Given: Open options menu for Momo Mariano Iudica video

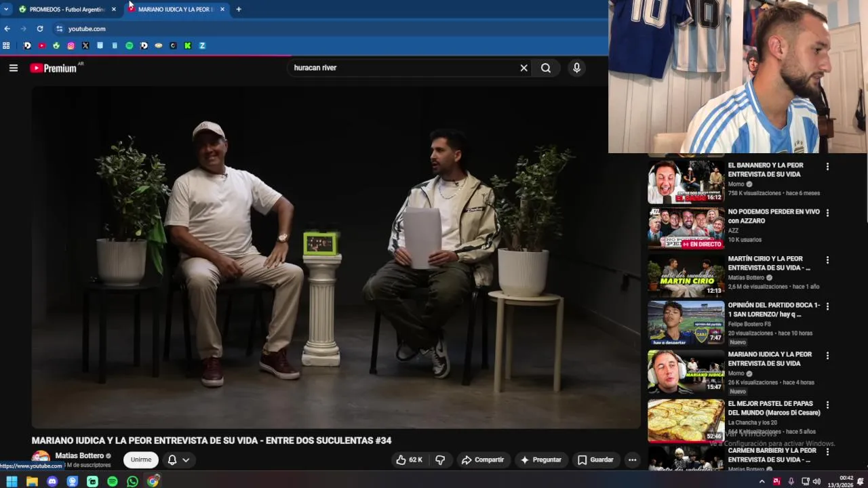Looking at the screenshot, I should tap(827, 355).
